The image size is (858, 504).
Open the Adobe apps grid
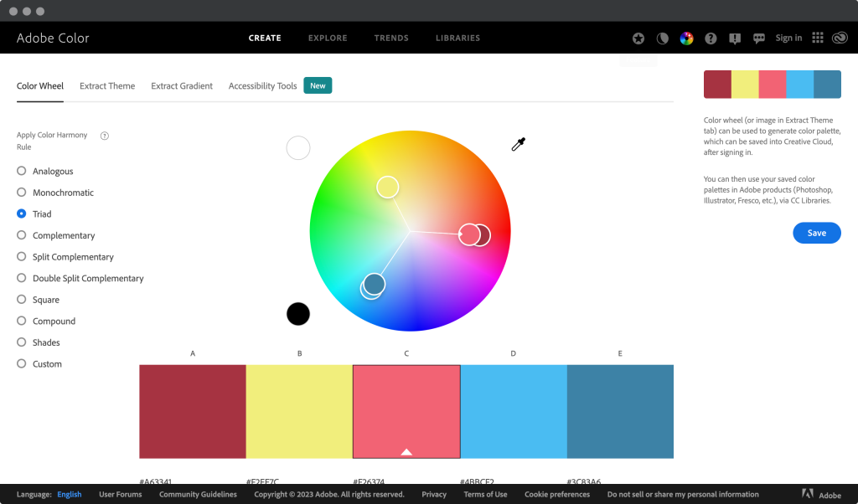coord(818,38)
